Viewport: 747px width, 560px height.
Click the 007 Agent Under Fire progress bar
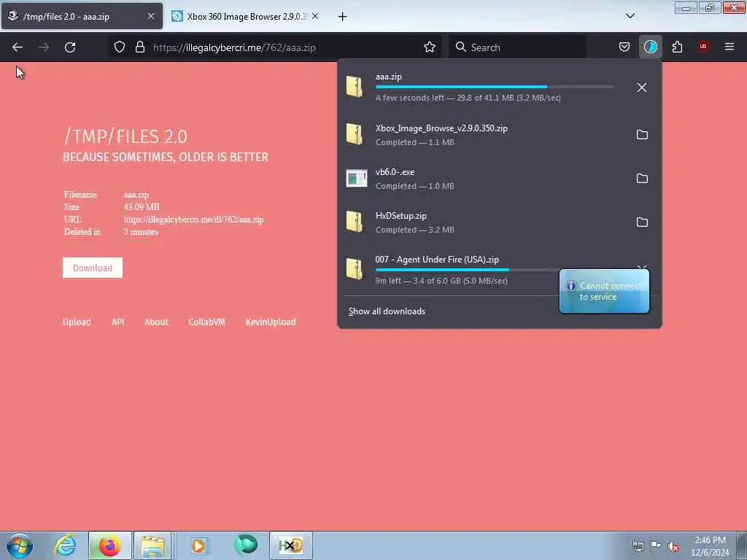click(x=467, y=270)
